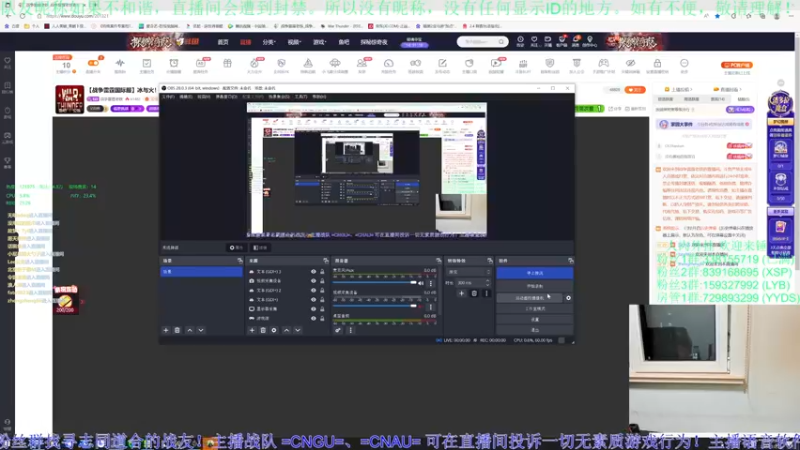800x450 pixels.
Task: Open source properties button above Scenes panel
Action: click(236, 248)
